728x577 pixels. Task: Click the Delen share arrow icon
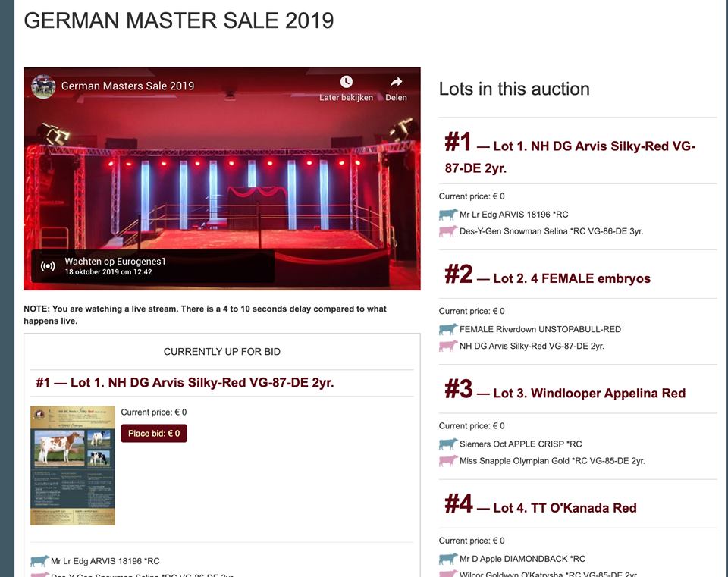pyautogui.click(x=396, y=82)
